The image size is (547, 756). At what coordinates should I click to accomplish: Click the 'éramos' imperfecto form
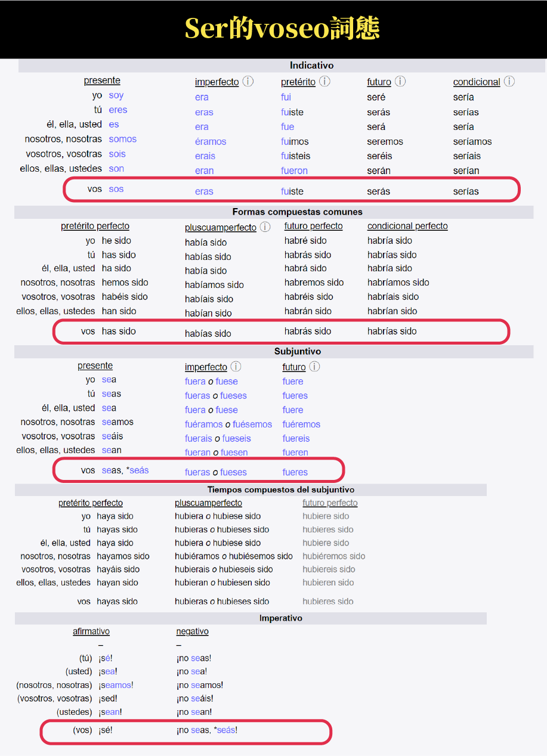click(211, 141)
